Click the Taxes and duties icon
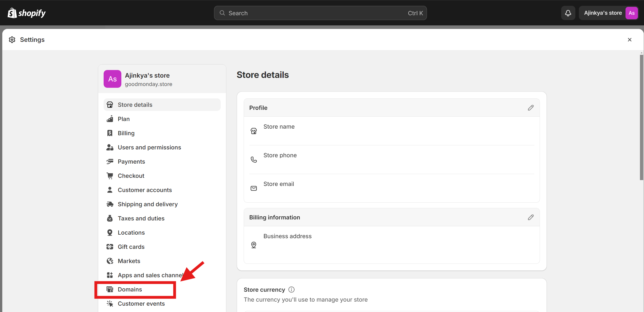The height and width of the screenshot is (312, 644). click(110, 218)
